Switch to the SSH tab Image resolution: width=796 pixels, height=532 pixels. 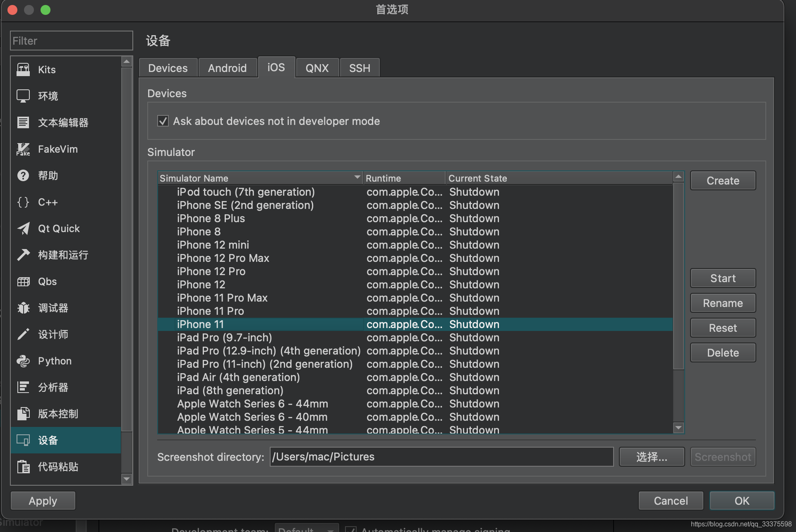(360, 68)
